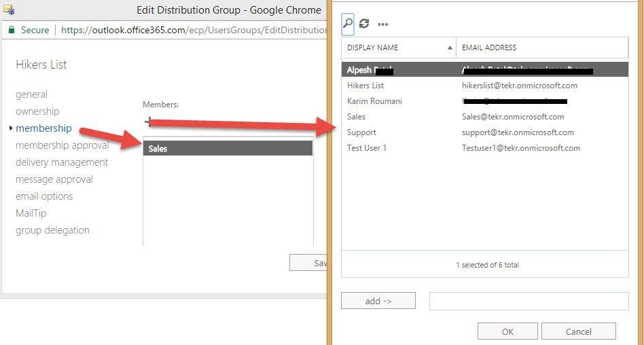This screenshot has width=644, height=345.
Task: Click the OK button
Action: click(x=507, y=331)
